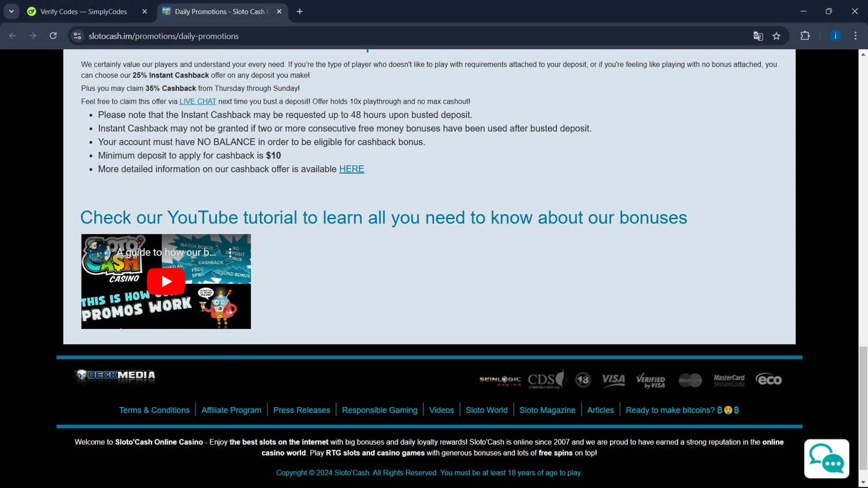The height and width of the screenshot is (488, 868).
Task: Click the eco payment logo
Action: click(x=768, y=379)
